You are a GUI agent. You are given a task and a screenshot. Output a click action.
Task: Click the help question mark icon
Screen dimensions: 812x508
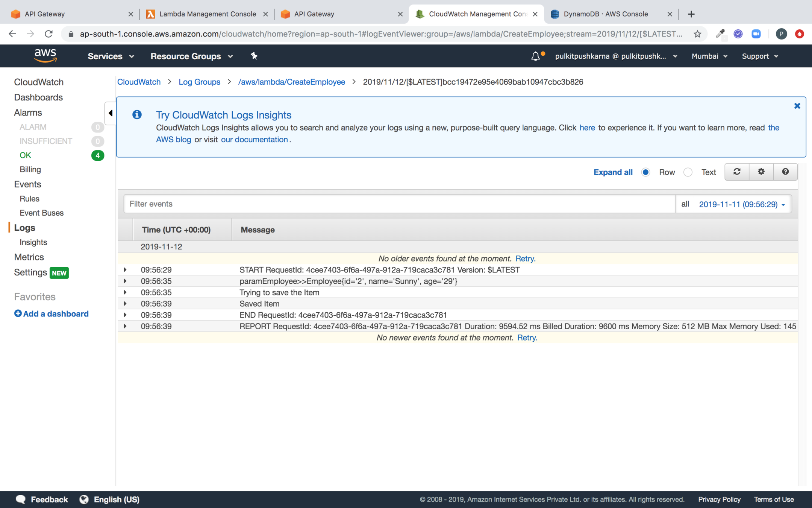[785, 172]
